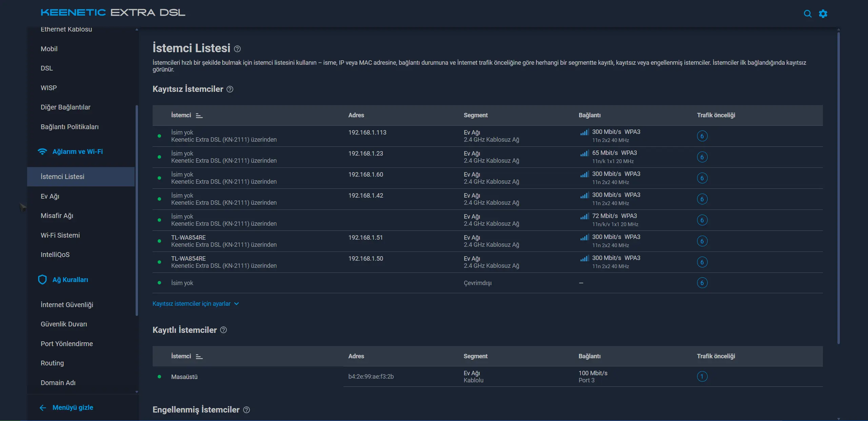
Task: Click priority 6 badge for 72 Mbit/s client
Action: click(702, 220)
